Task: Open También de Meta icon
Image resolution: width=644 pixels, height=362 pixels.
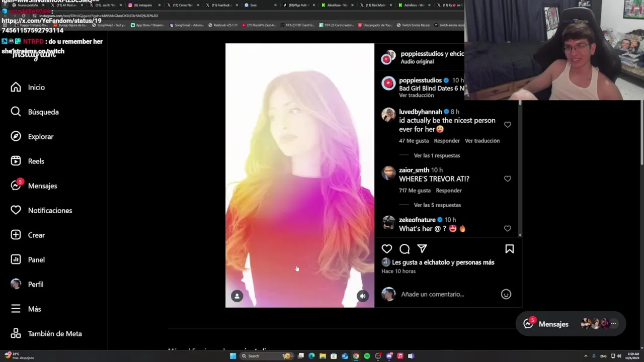Action: click(x=16, y=333)
